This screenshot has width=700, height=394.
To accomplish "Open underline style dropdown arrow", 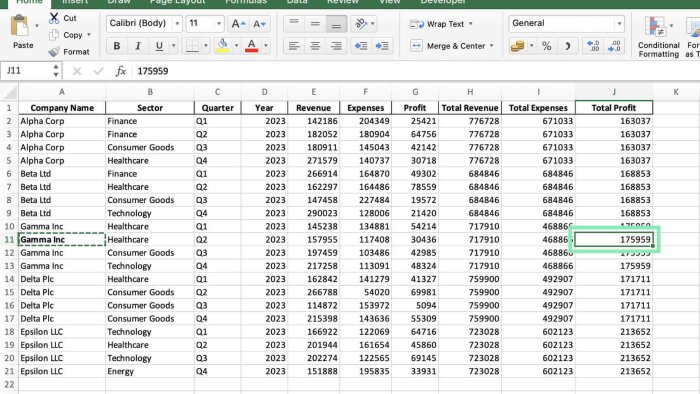I will point(174,46).
